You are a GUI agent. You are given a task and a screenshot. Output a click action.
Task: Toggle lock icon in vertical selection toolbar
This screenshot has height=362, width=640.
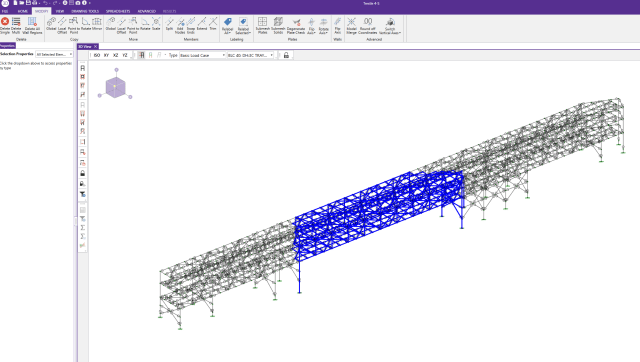click(x=82, y=173)
